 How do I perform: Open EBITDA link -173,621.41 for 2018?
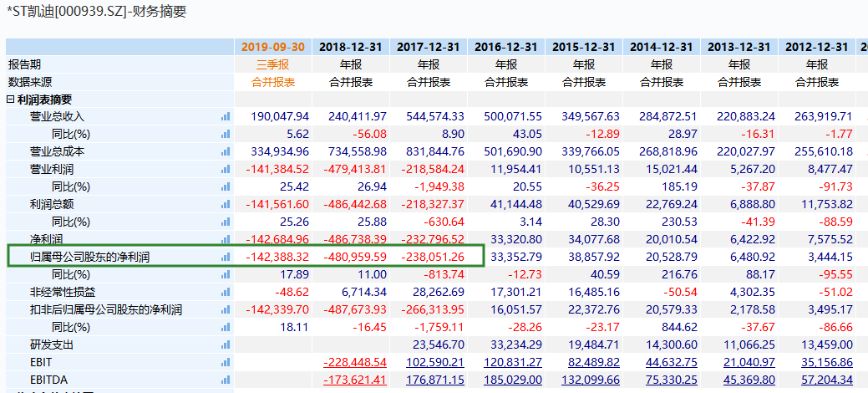click(355, 380)
